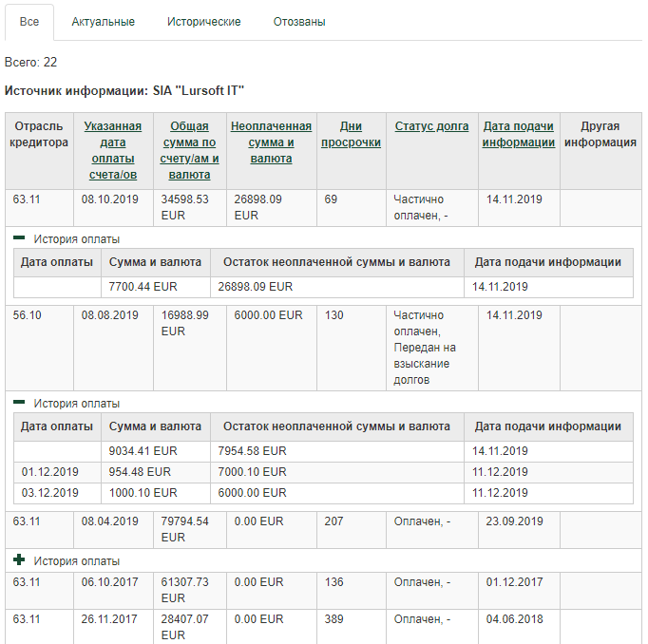Select the row with 389 overdue days
Screen dimensions: 648x644
pos(334,618)
